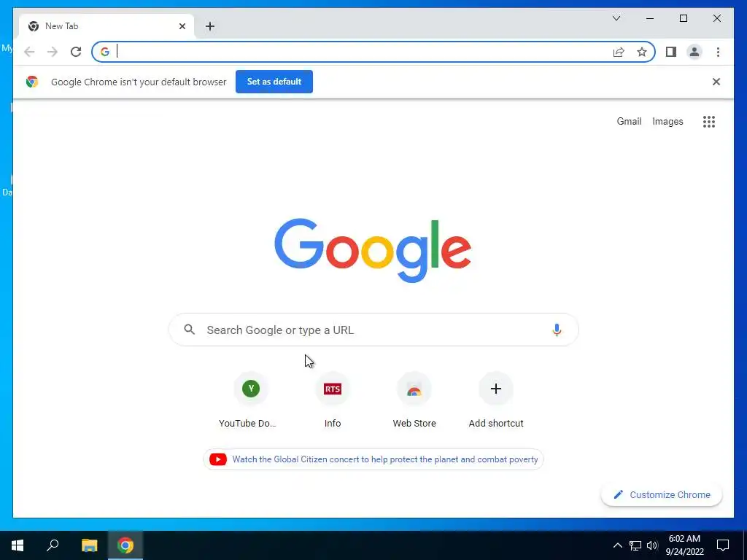Open Chrome's three-dot menu
The width and height of the screenshot is (747, 560).
718,52
